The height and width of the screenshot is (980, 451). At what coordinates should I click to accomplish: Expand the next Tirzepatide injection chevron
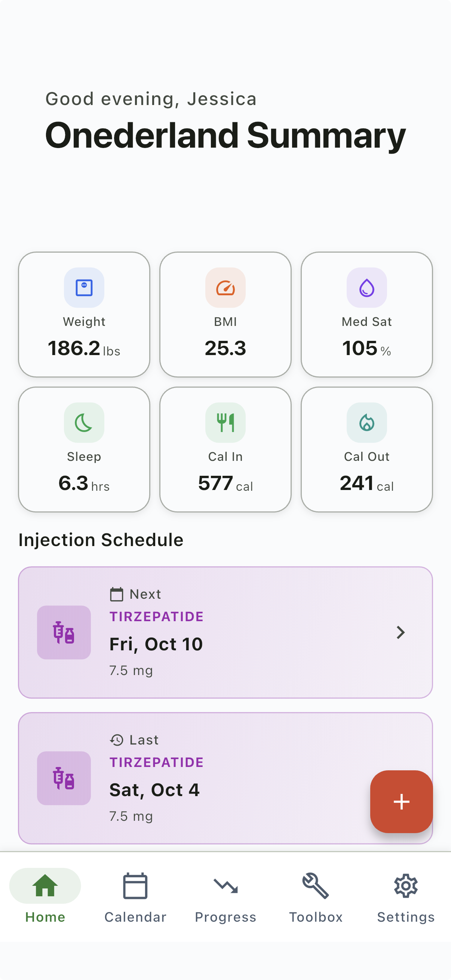(401, 632)
